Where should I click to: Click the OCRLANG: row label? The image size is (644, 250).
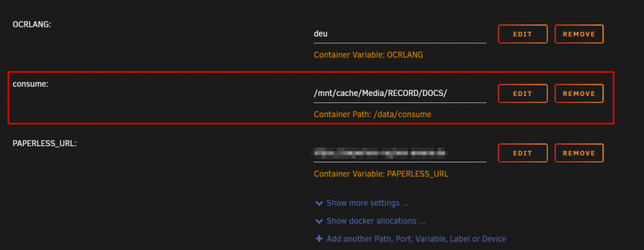[32, 24]
